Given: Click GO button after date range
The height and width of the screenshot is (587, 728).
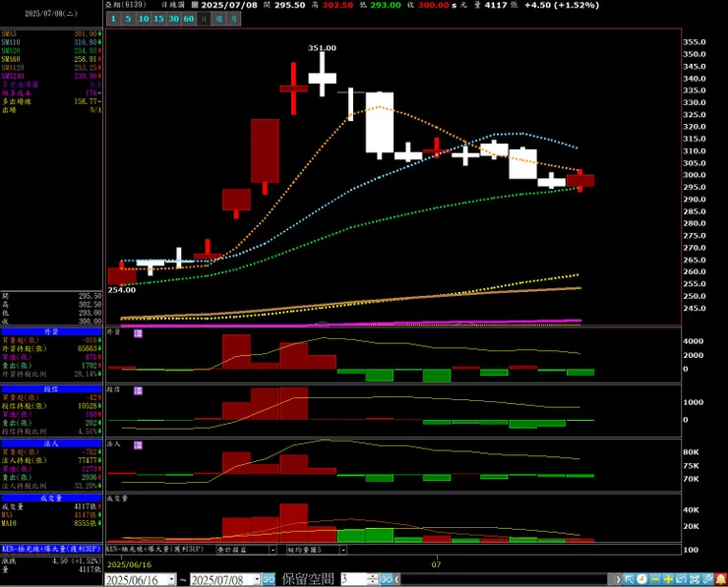Looking at the screenshot, I should [269, 579].
